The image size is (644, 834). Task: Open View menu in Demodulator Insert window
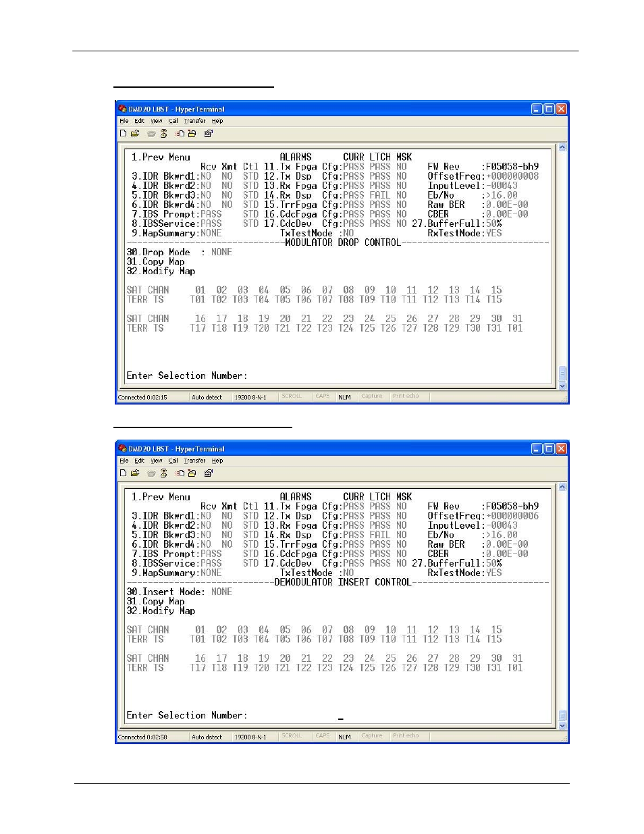pos(157,461)
